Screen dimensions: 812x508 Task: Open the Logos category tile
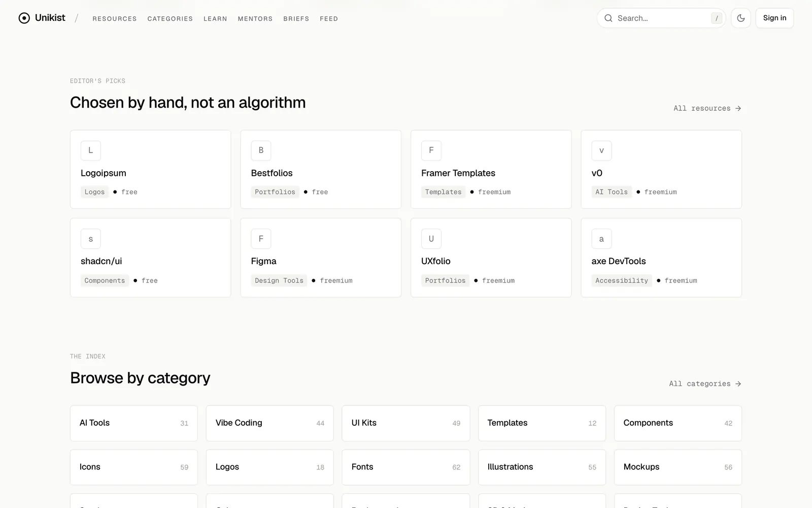coord(270,467)
